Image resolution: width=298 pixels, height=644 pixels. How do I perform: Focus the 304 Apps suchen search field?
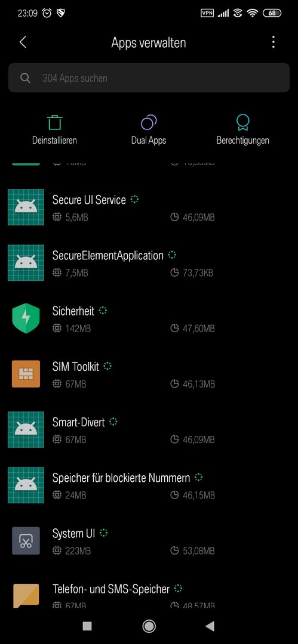[x=149, y=78]
